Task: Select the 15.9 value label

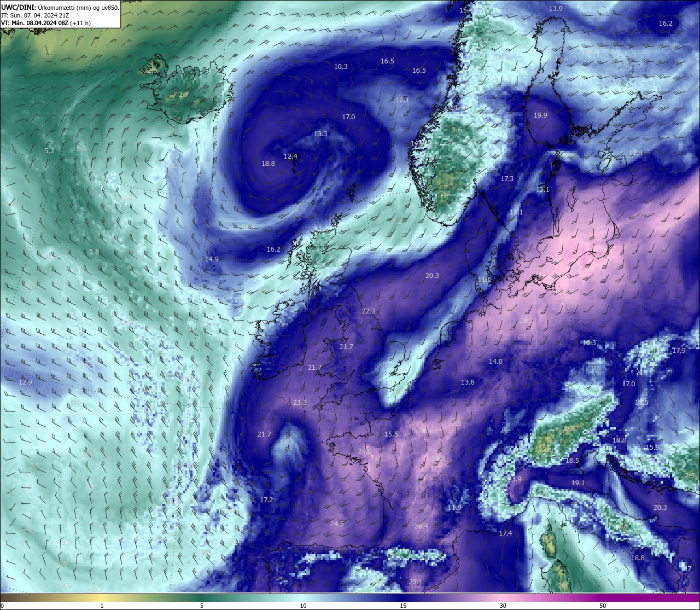Action: click(652, 447)
